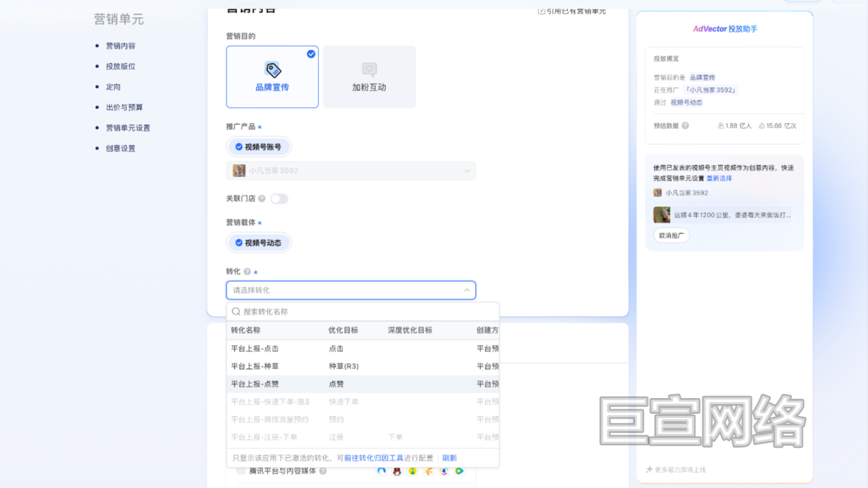Viewport: 868px width, 488px height.
Task: Jump to 营销单元设置 in the sidebar
Action: (x=128, y=128)
